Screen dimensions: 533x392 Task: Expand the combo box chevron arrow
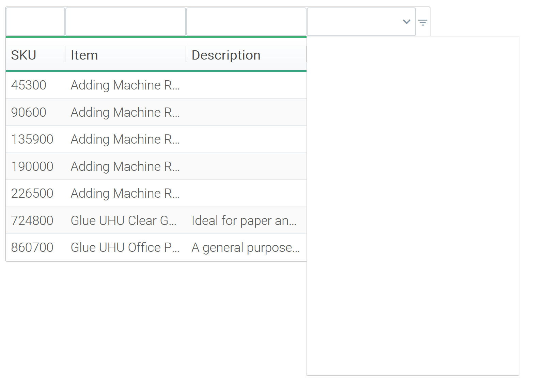click(x=406, y=22)
